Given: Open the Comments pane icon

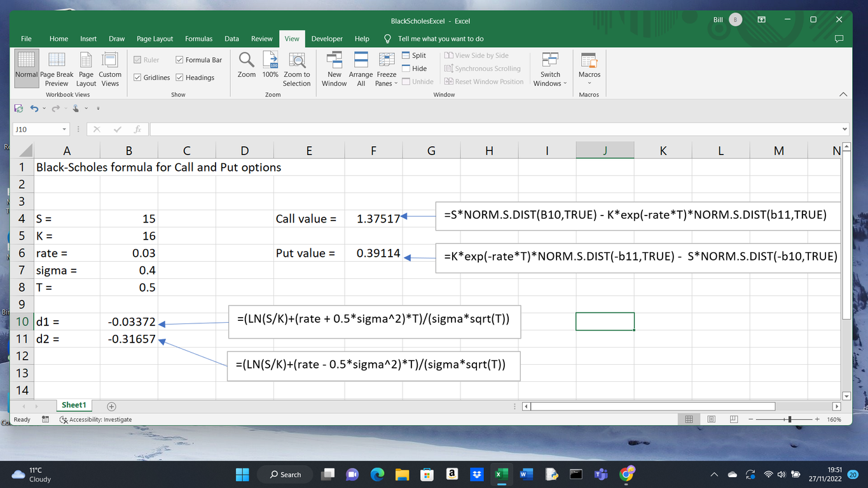Looking at the screenshot, I should (x=839, y=39).
